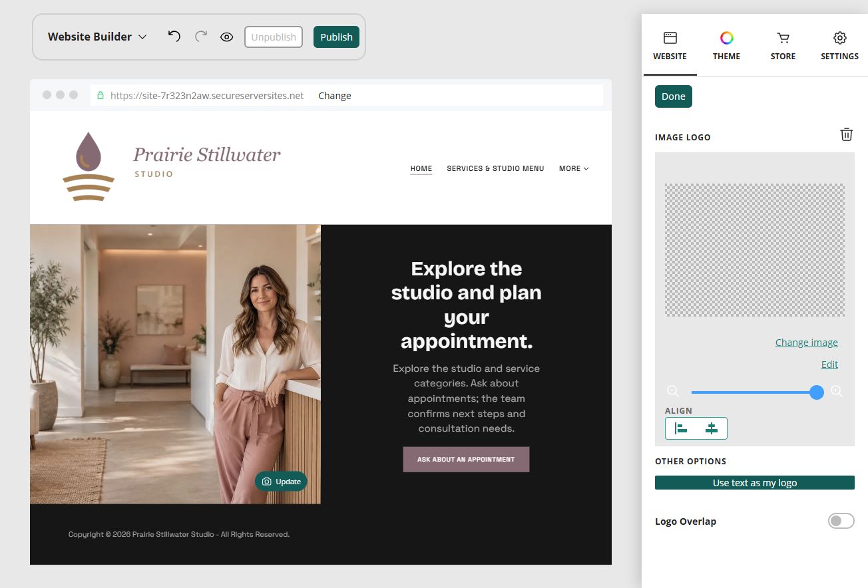Screen dimensions: 868x588
Task: Open the Settings tab
Action: [x=840, y=47]
